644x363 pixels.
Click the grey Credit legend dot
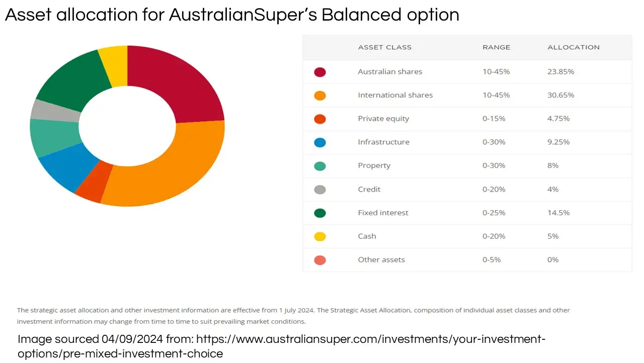point(320,190)
